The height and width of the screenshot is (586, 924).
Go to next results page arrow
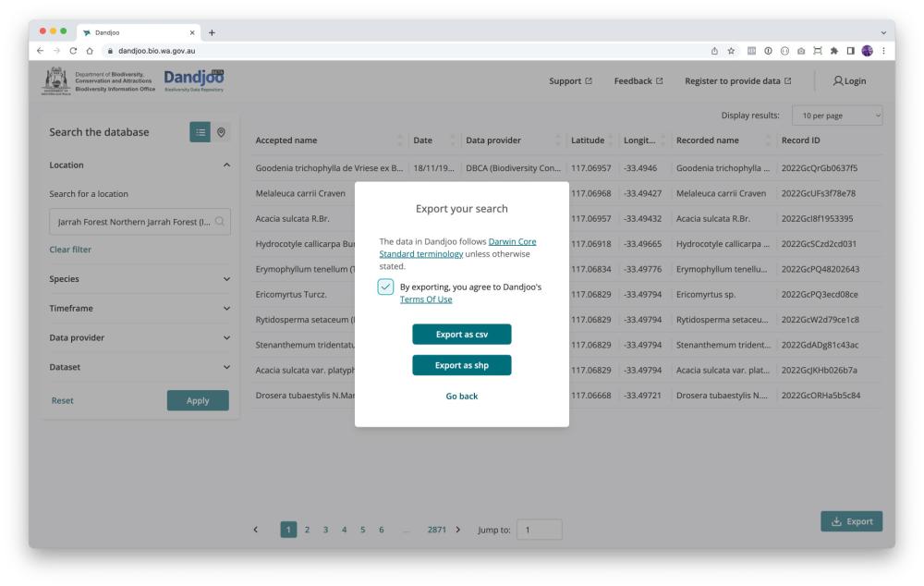point(458,530)
